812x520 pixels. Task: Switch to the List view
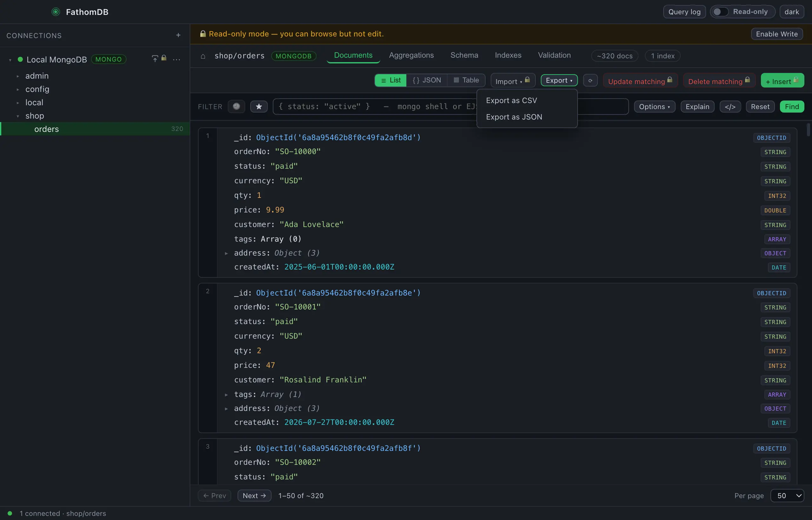(x=390, y=80)
